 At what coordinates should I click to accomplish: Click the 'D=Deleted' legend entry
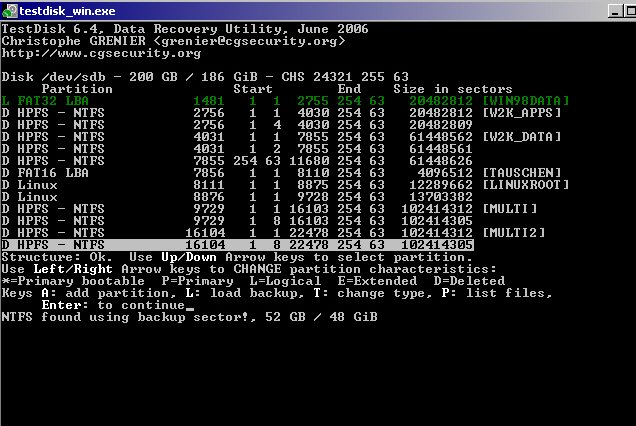[469, 281]
